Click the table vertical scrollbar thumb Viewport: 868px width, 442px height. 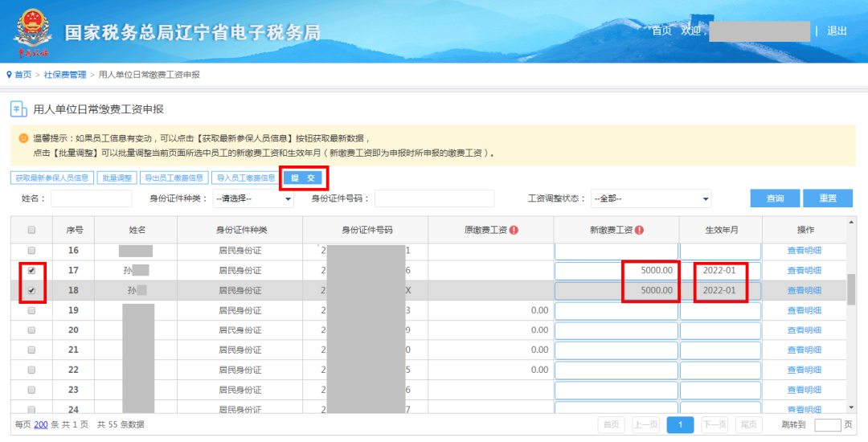pos(851,289)
